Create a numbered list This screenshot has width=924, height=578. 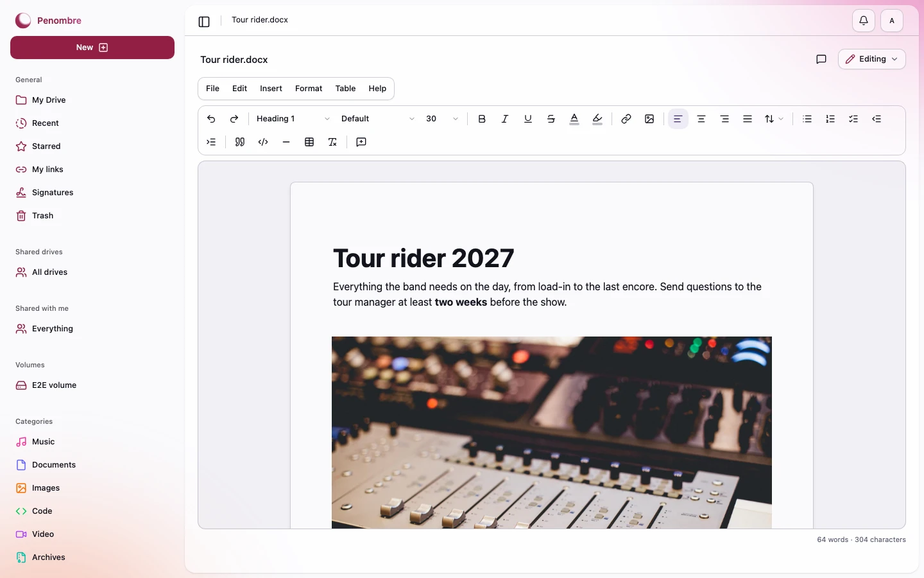[x=830, y=119]
